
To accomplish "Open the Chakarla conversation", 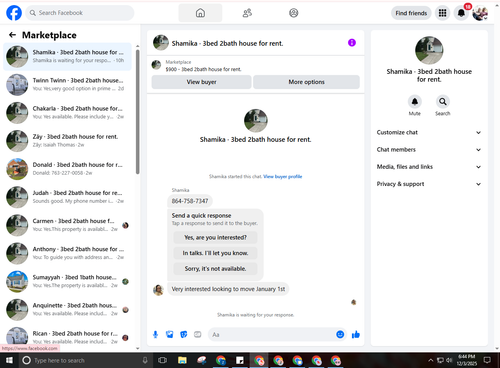I will pyautogui.click(x=68, y=113).
